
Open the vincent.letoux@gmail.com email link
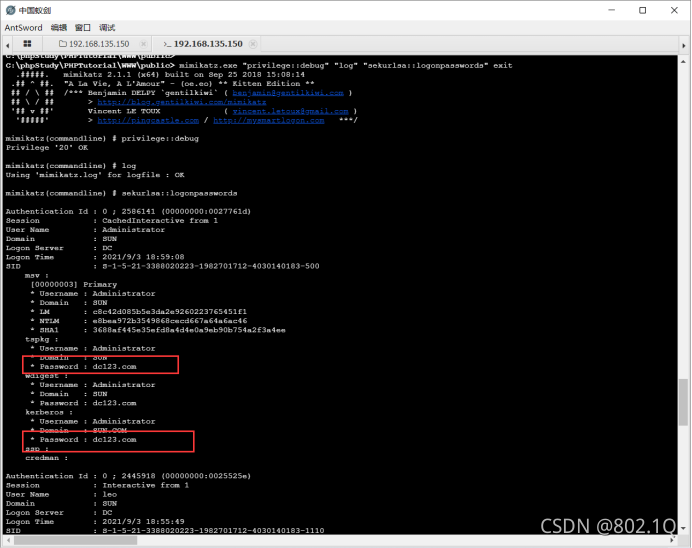click(x=290, y=111)
